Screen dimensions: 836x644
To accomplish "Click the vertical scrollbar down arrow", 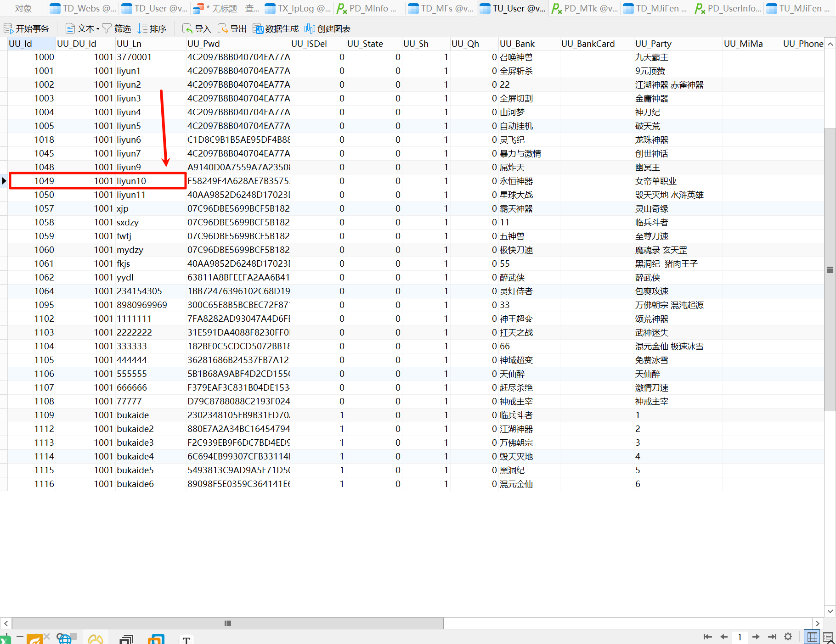I will [x=830, y=611].
